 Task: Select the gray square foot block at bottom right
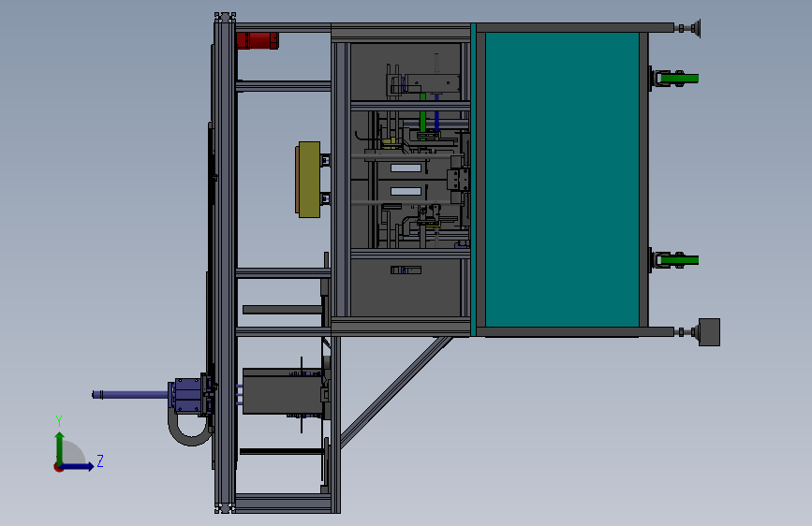point(710,332)
